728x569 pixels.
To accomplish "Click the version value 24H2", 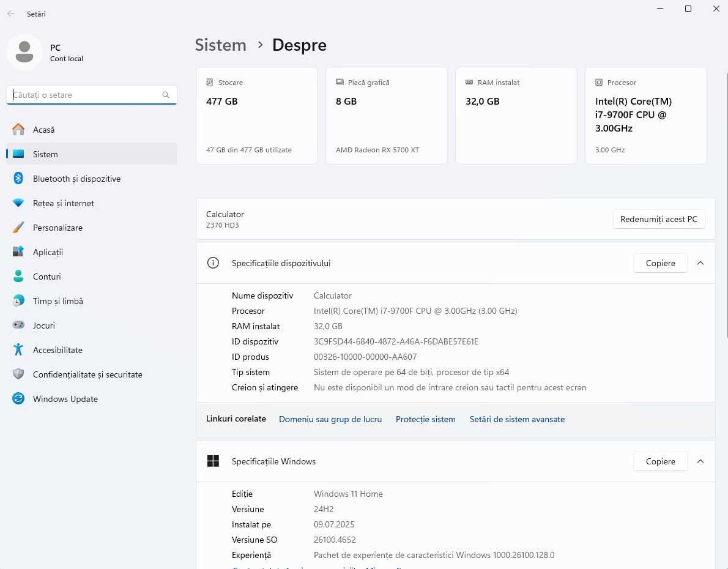I will click(324, 509).
